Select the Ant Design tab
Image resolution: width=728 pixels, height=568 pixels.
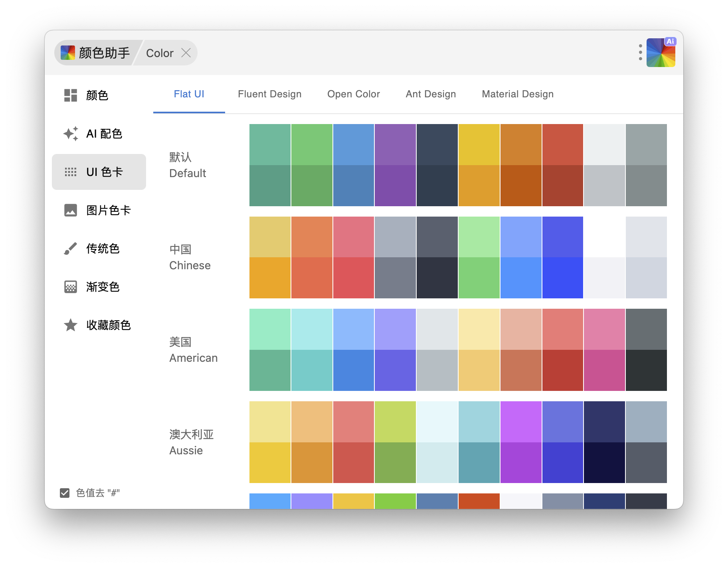click(431, 94)
